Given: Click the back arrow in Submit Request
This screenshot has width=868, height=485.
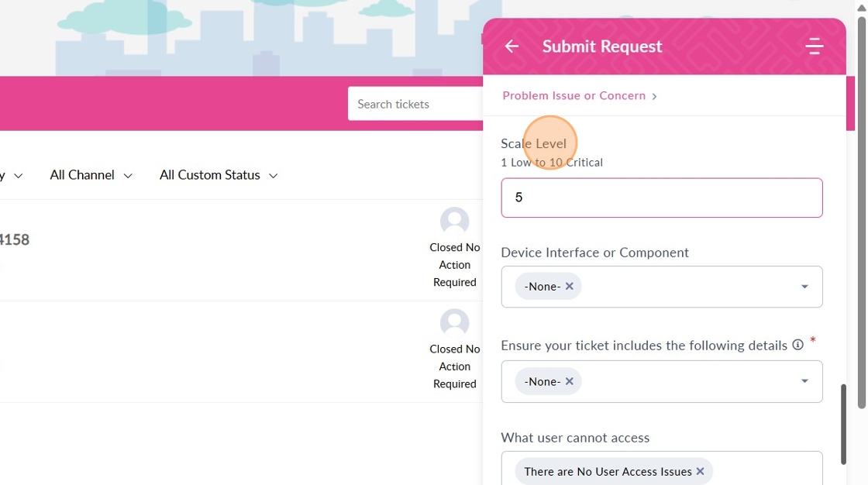Looking at the screenshot, I should tap(511, 46).
